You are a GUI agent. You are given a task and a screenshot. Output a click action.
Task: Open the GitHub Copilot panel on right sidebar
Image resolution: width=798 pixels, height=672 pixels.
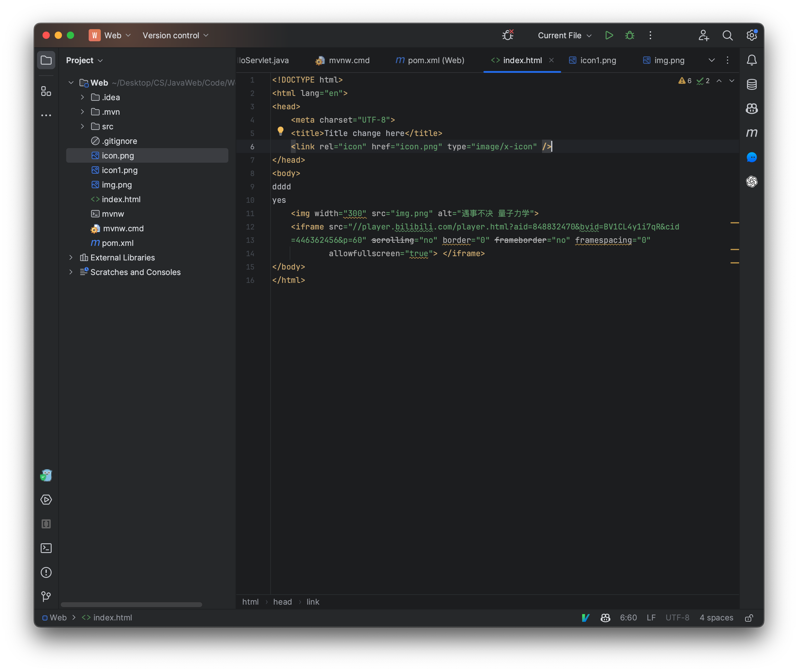pos(752,109)
